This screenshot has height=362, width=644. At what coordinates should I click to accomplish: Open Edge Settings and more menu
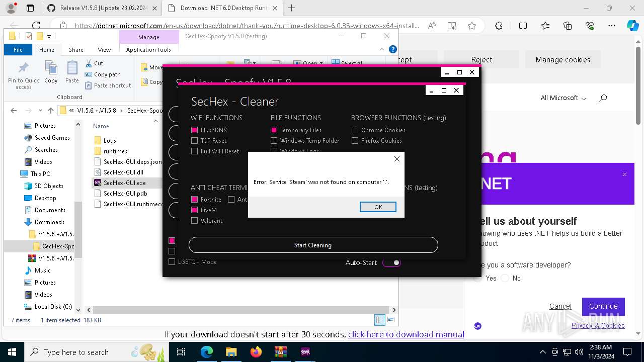click(x=612, y=26)
